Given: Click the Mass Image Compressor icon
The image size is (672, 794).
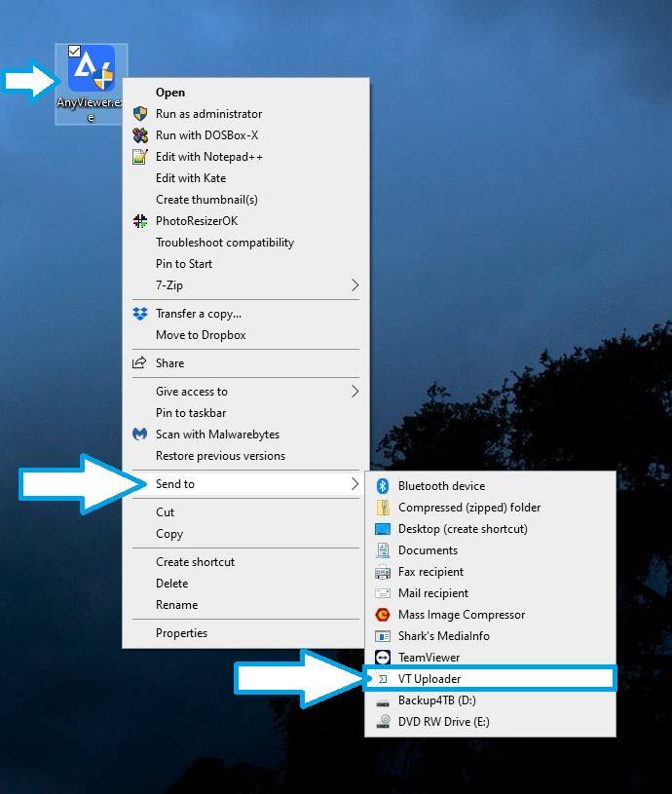Looking at the screenshot, I should click(x=383, y=614).
